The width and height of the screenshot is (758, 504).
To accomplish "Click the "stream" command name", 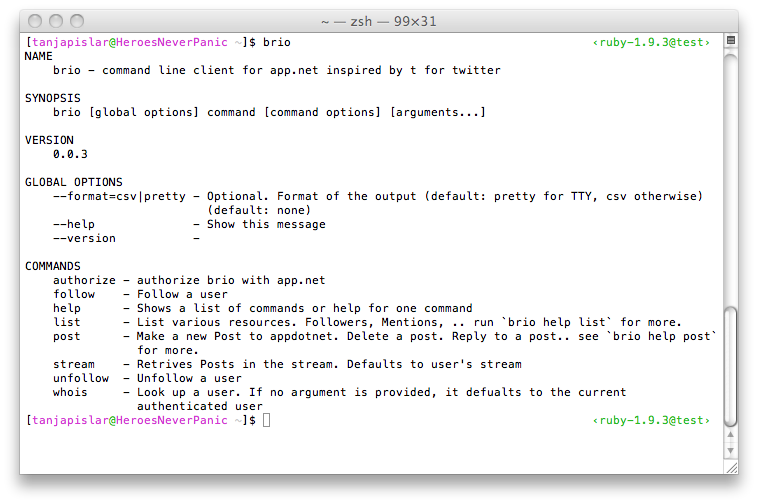I will [x=73, y=364].
